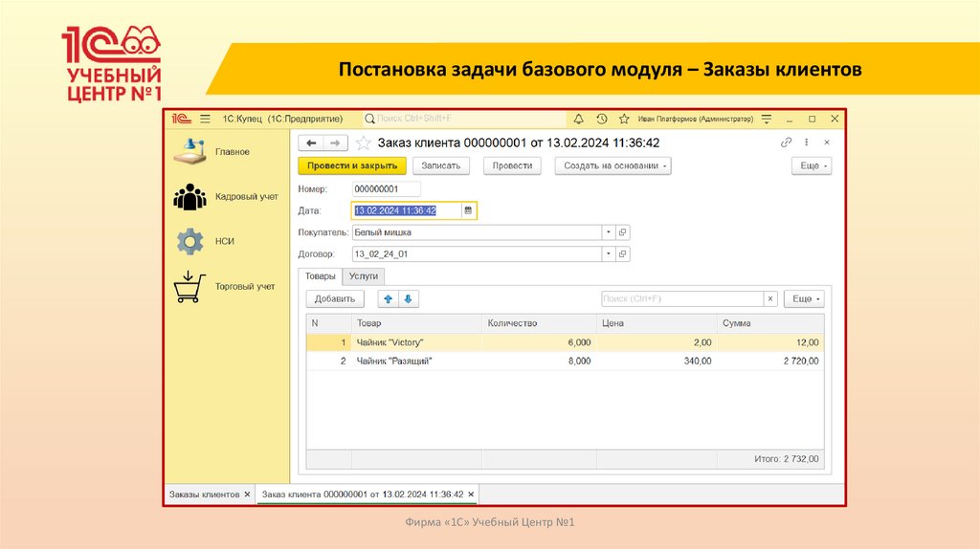Select the Чайник "Разящий" table row

pyautogui.click(x=394, y=362)
